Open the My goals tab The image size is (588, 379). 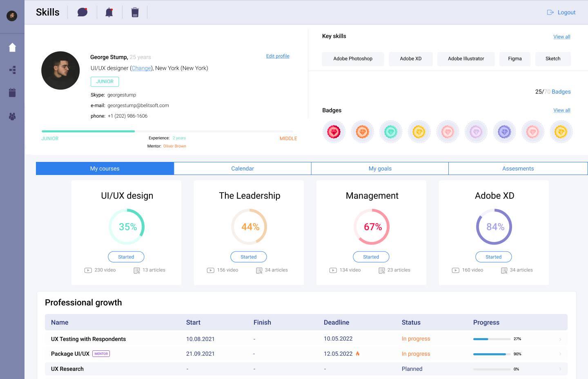(x=380, y=168)
